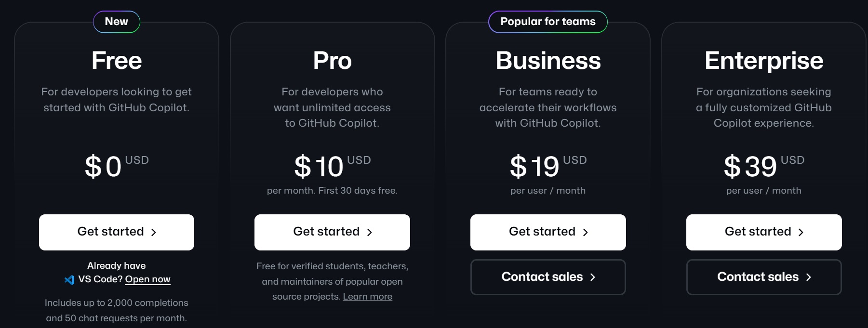
Task: Click the $19 USD Business price
Action: [x=548, y=166]
